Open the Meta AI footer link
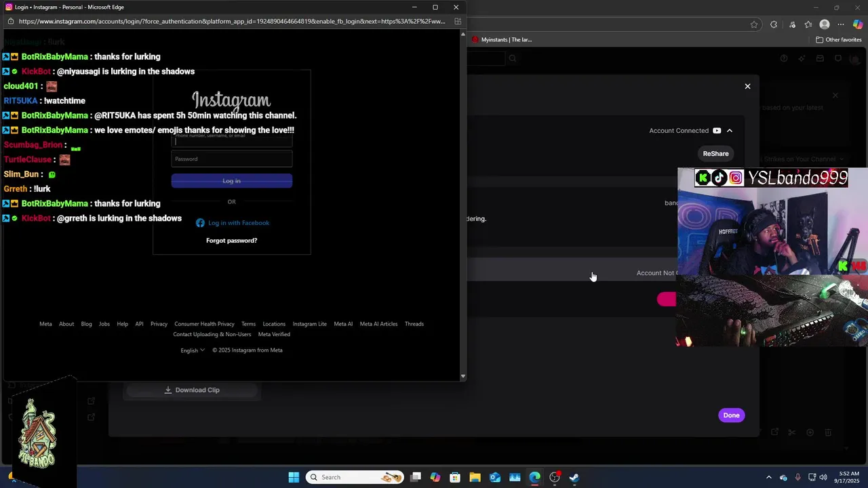868x488 pixels. 343,324
